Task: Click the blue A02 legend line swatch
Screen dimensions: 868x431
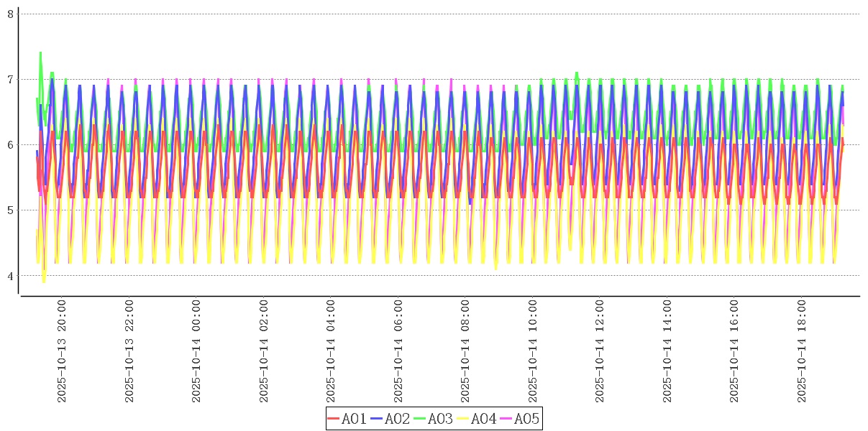Action: click(x=377, y=419)
